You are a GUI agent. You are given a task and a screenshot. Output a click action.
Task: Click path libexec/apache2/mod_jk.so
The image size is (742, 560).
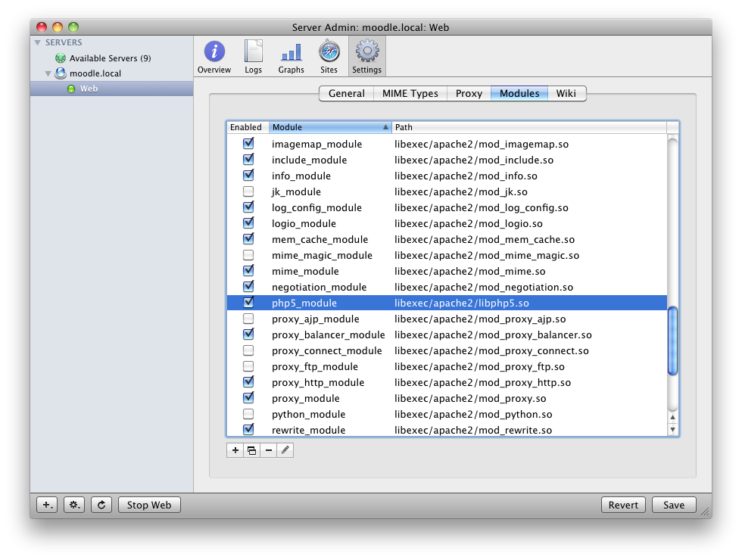pyautogui.click(x=461, y=191)
